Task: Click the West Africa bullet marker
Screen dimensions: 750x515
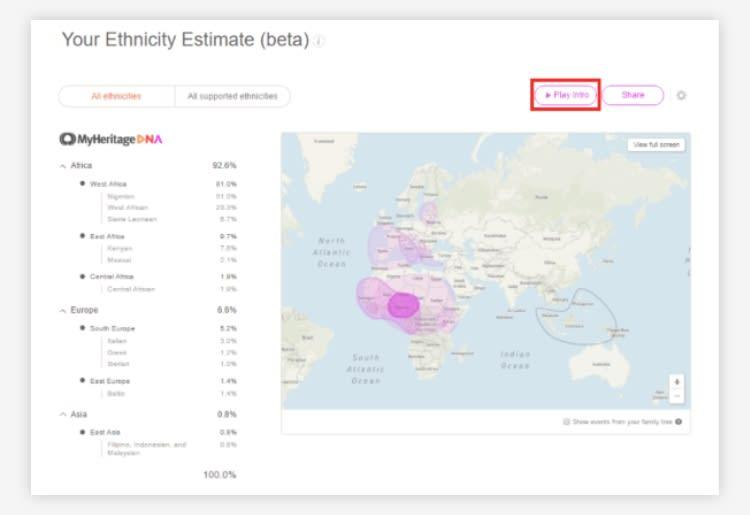Action: click(82, 184)
